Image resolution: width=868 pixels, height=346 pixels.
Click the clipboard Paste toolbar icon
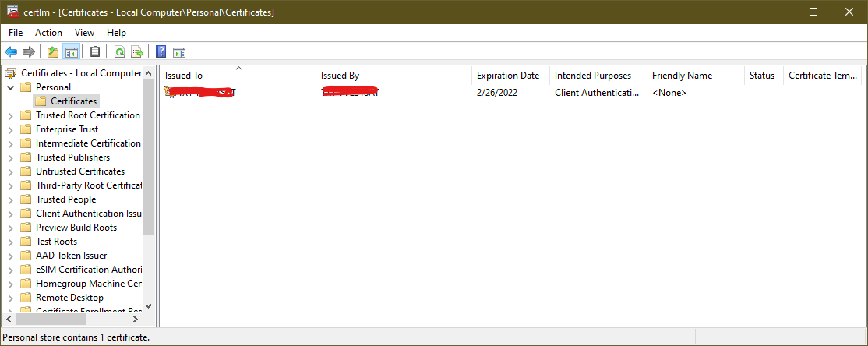(x=95, y=52)
